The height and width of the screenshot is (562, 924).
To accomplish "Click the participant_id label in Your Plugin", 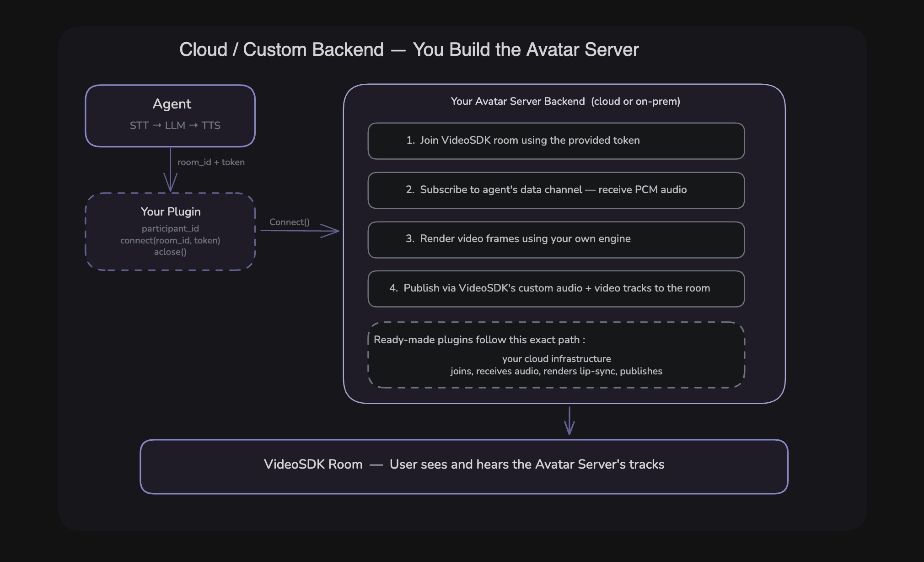I will coord(170,228).
